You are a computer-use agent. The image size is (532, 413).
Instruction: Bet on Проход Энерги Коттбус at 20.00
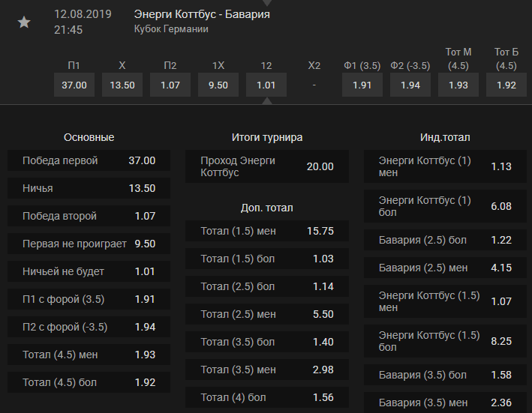click(x=267, y=166)
